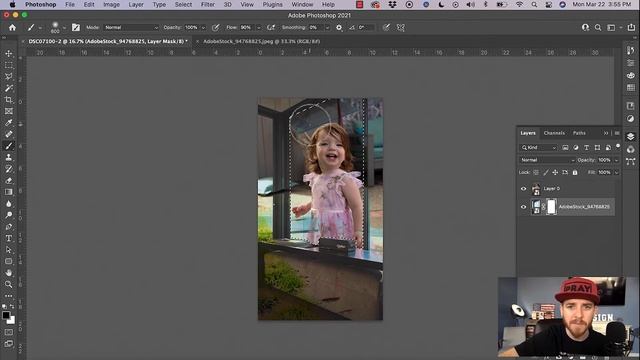Select the Hand tool
Screen dimensions: 640x360
9,273
